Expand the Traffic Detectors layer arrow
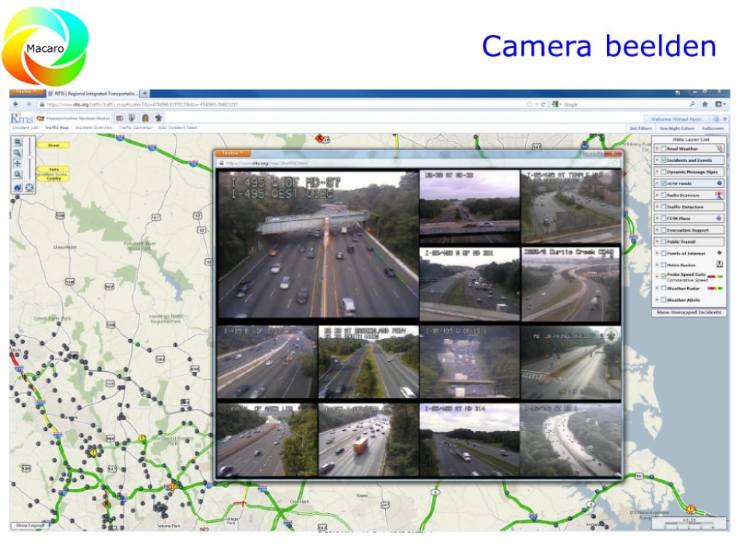Screen dimensions: 747x560 pyautogui.click(x=657, y=207)
